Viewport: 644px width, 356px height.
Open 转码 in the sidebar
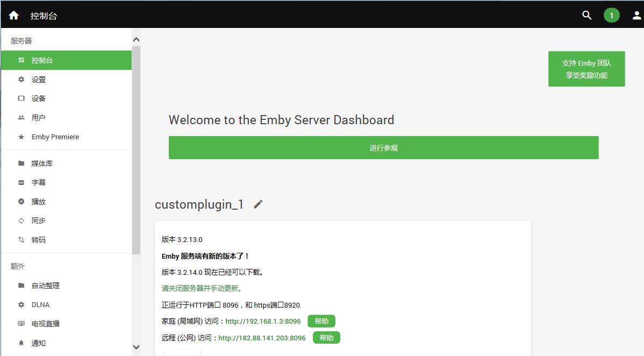point(66,240)
